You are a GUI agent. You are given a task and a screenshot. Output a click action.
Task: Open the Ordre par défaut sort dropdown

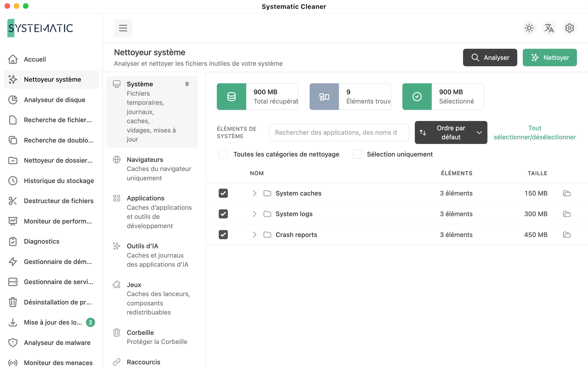tap(451, 132)
